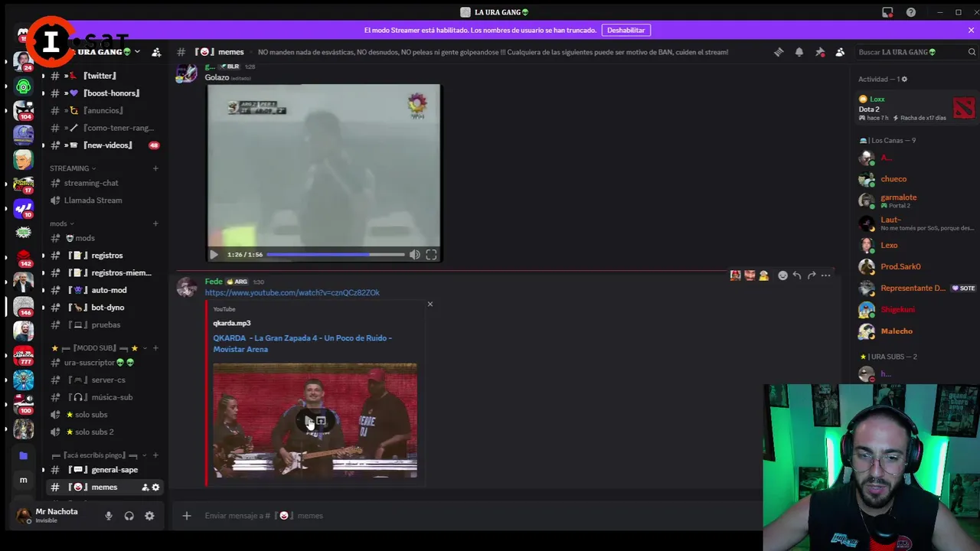The height and width of the screenshot is (551, 980).
Task: Open QKARDA La Gran Zapada video title link
Action: pyautogui.click(x=302, y=344)
